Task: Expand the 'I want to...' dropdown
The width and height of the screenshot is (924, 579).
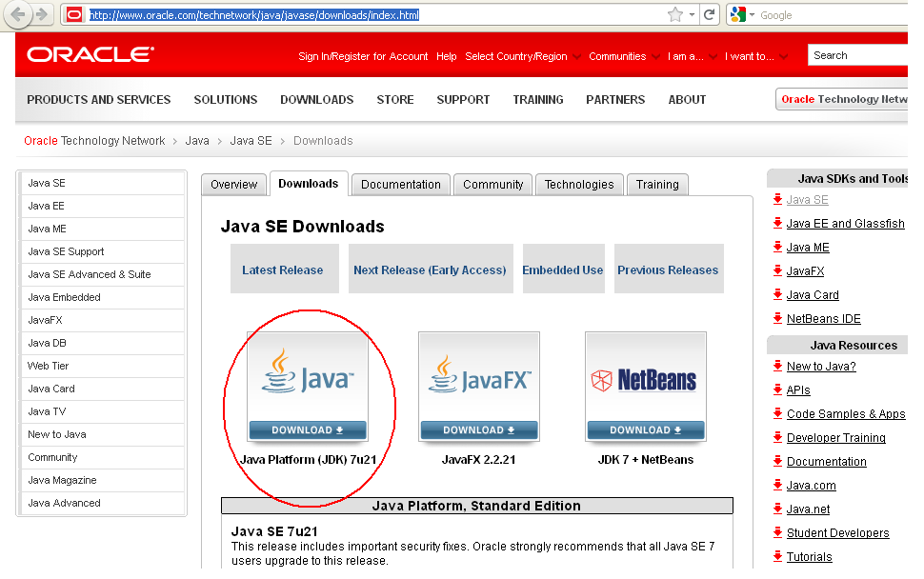Action: pyautogui.click(x=756, y=56)
